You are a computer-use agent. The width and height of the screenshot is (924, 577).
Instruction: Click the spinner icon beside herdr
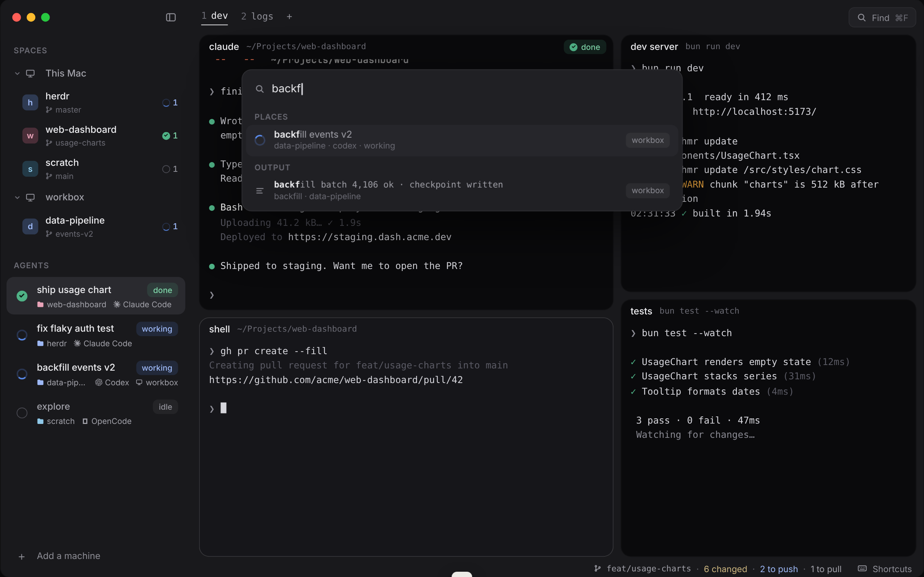[x=166, y=102]
